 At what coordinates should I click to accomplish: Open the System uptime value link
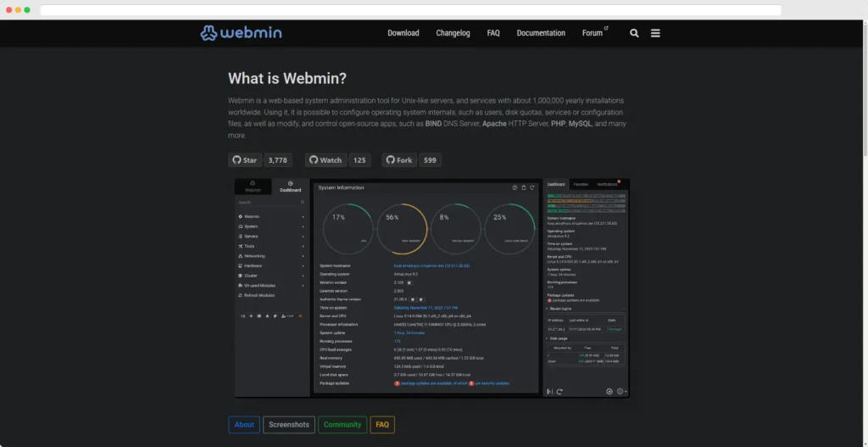409,332
